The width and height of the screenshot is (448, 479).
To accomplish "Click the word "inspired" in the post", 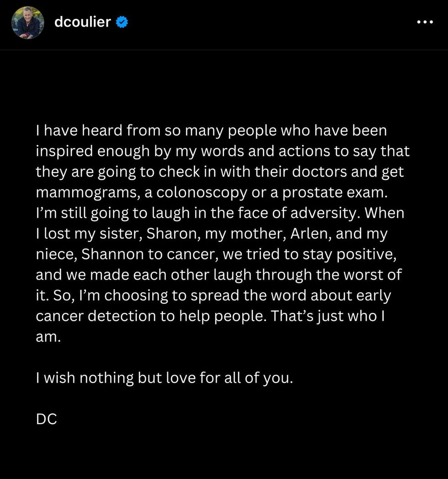I will tap(66, 152).
